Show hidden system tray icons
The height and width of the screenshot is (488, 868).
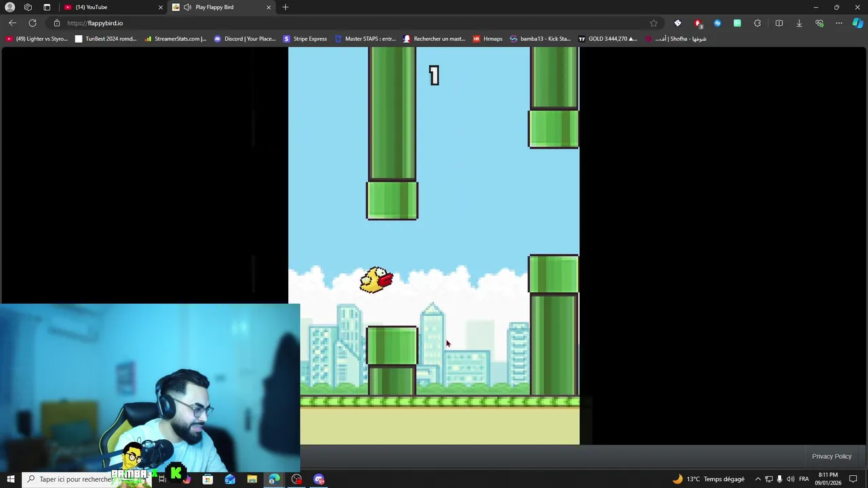coord(757,479)
